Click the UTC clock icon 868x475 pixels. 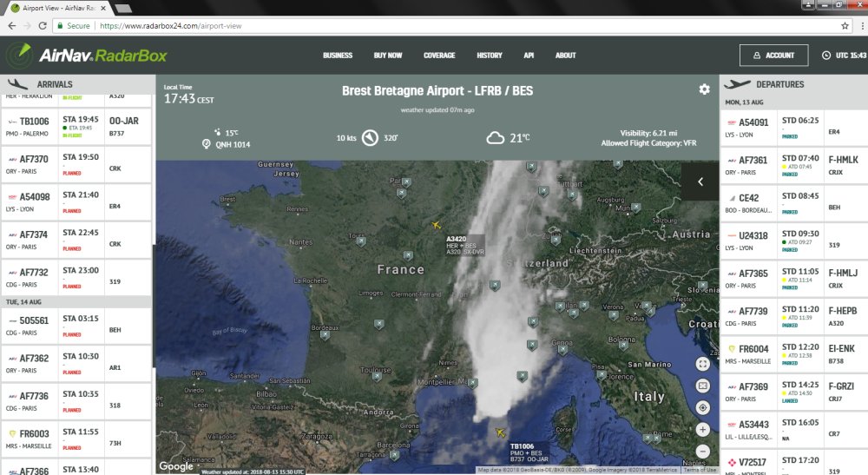tap(826, 56)
